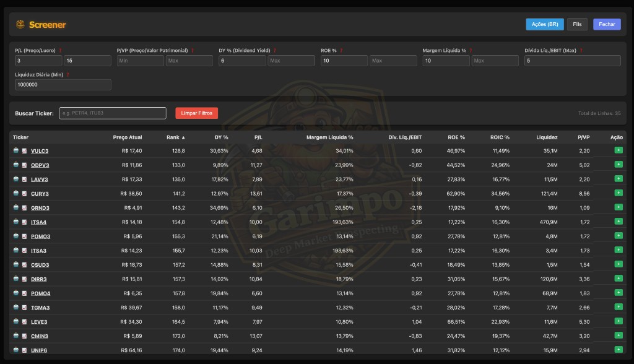
Task: Open the chart icon next to GRND3
Action: coord(24,207)
